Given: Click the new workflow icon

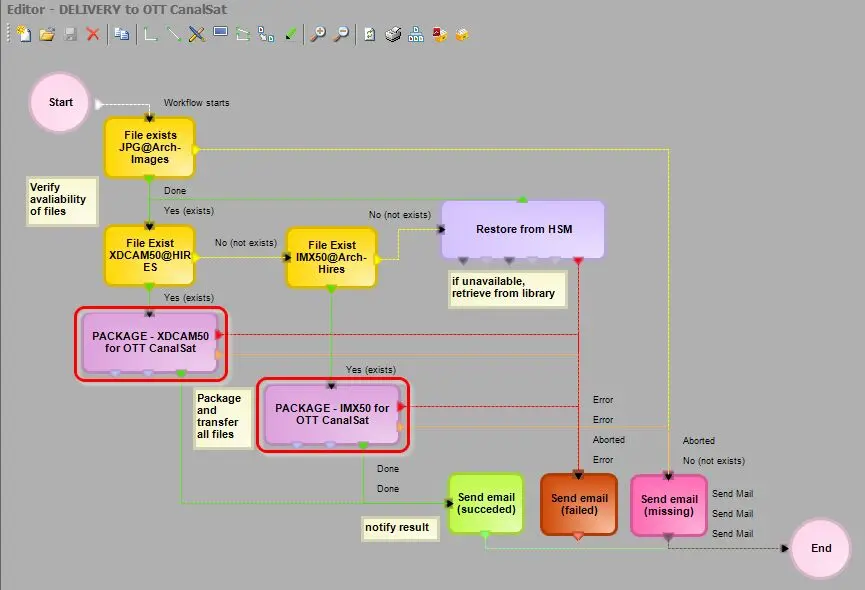Looking at the screenshot, I should click(x=23, y=34).
